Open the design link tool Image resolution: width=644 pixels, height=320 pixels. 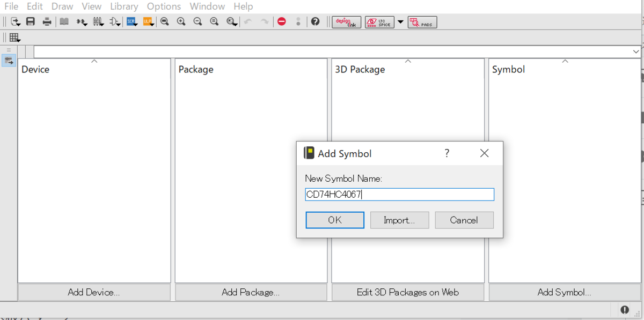[x=347, y=22]
